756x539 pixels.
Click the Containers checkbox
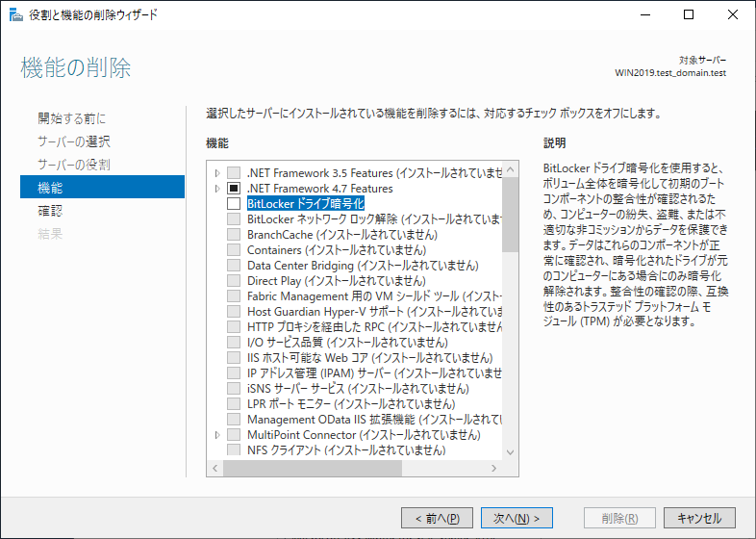[234, 250]
